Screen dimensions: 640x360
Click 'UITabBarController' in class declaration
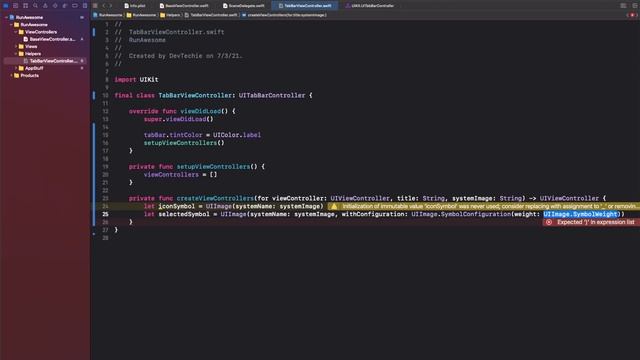click(272, 96)
